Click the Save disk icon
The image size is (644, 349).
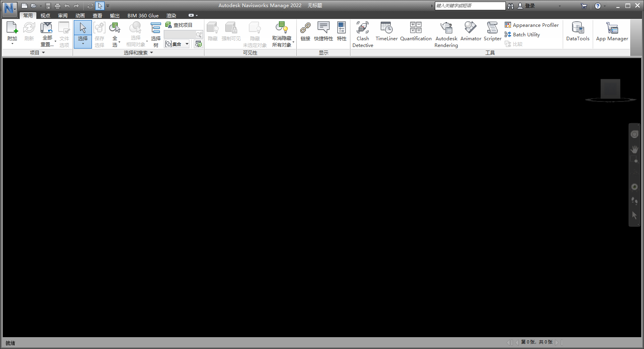click(48, 6)
